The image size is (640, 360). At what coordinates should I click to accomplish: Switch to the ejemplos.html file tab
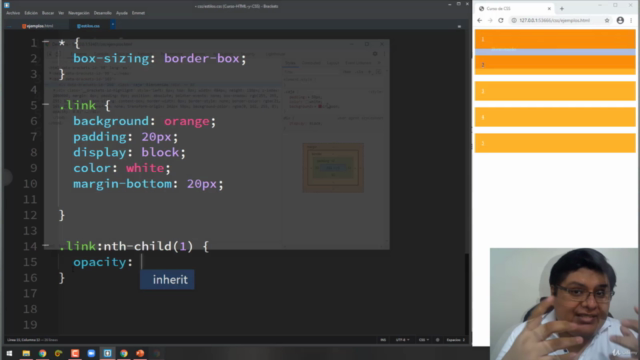[38, 26]
